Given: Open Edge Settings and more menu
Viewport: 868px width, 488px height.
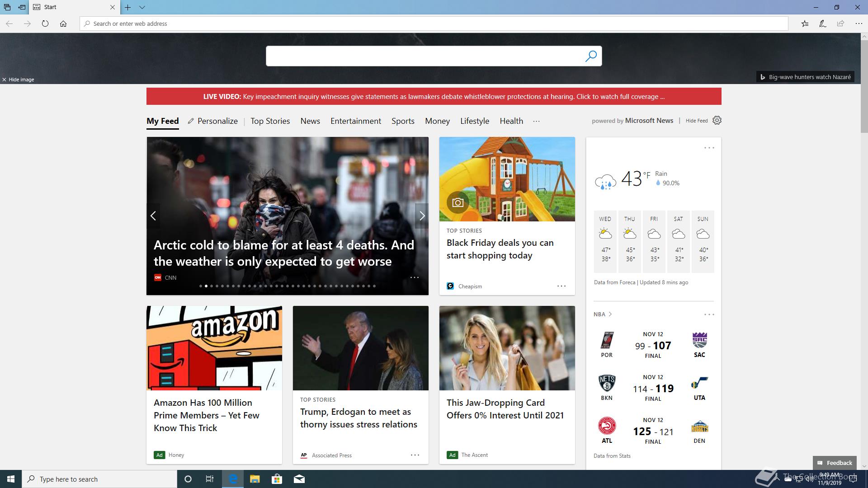Looking at the screenshot, I should [x=859, y=23].
